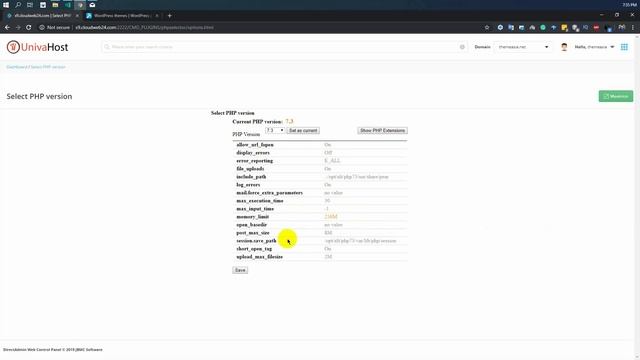Click the log_errors value
The image size is (640, 360).
pos(327,185)
